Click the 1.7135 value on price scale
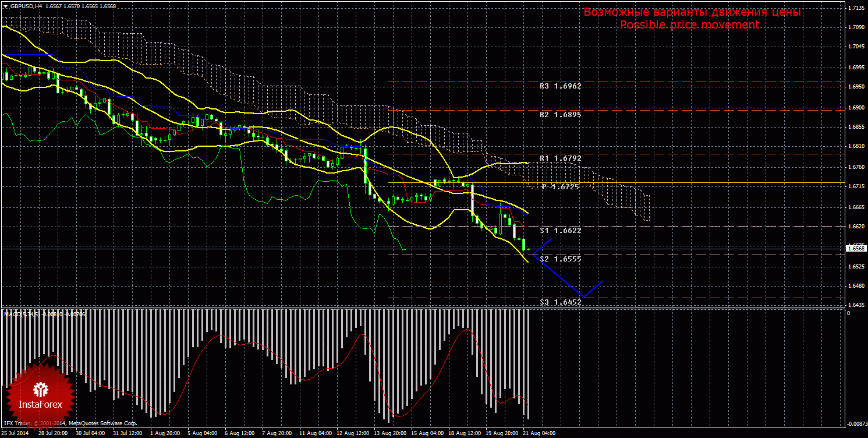868x438 pixels. pos(856,8)
